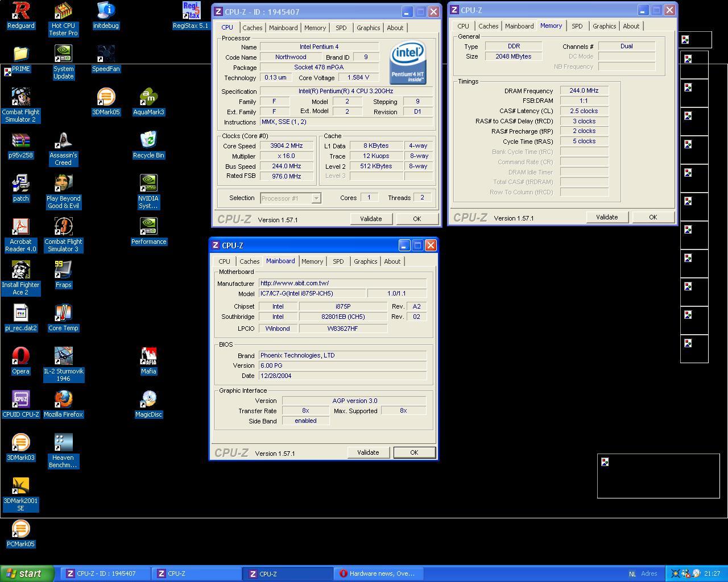Open IL-2 Sturmovik 1946 shortcut

(63, 365)
